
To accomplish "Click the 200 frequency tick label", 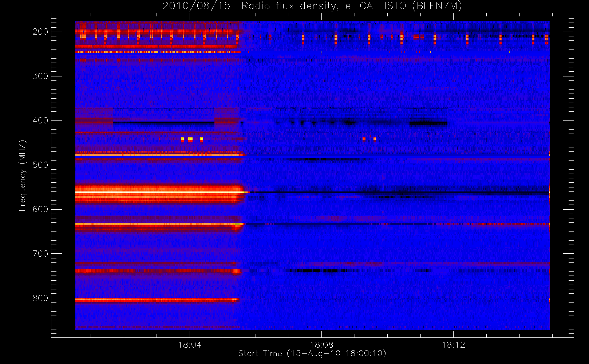I will [x=40, y=32].
